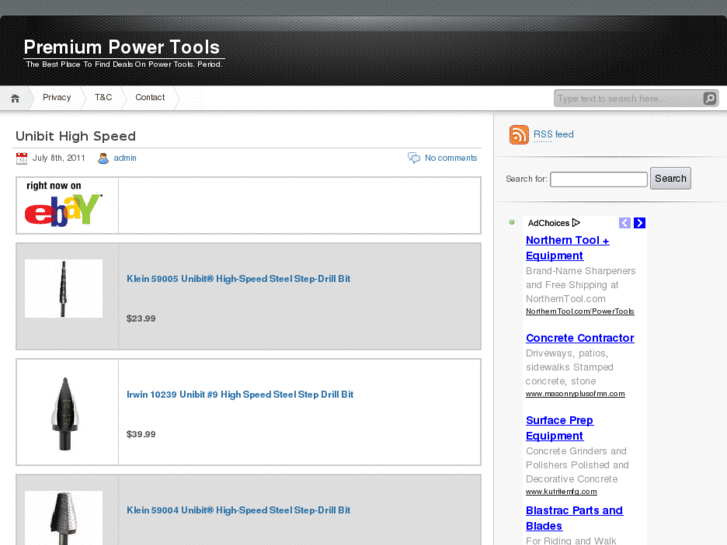Click the admin user avatar icon
The height and width of the screenshot is (545, 727).
pos(103,158)
